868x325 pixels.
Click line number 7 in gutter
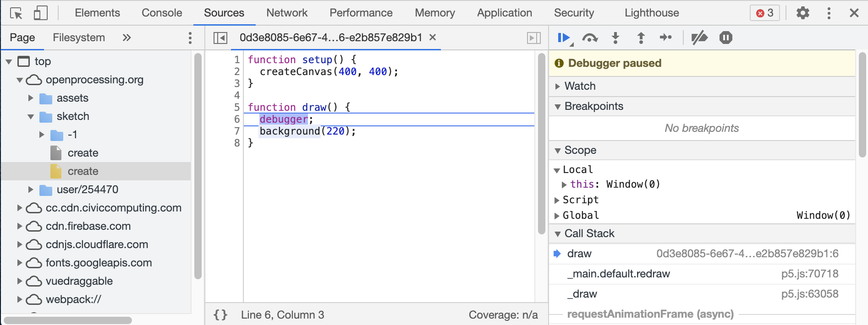click(237, 131)
